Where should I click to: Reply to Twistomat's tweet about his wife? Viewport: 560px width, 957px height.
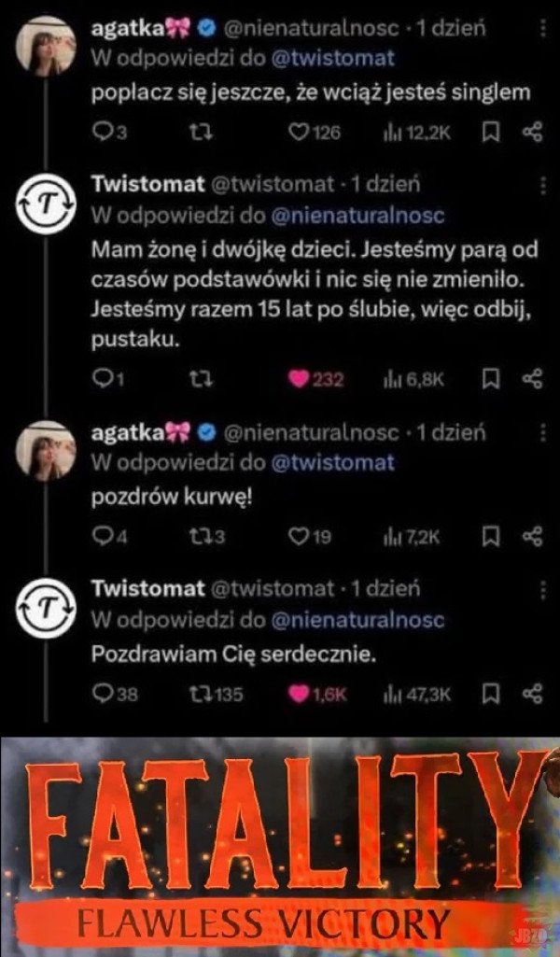(104, 378)
